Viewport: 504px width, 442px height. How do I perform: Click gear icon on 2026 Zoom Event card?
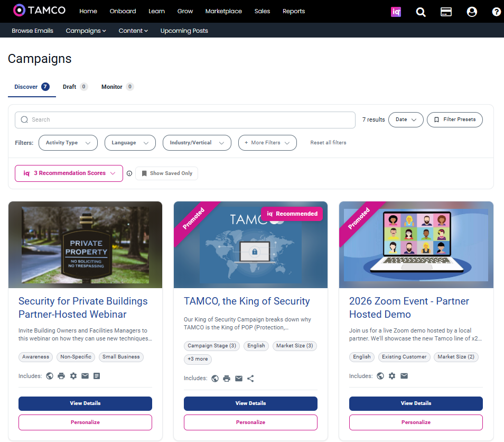pos(392,376)
